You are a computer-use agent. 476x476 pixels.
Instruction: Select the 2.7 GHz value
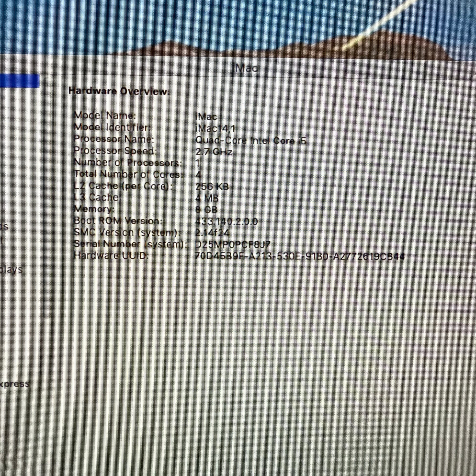(214, 152)
